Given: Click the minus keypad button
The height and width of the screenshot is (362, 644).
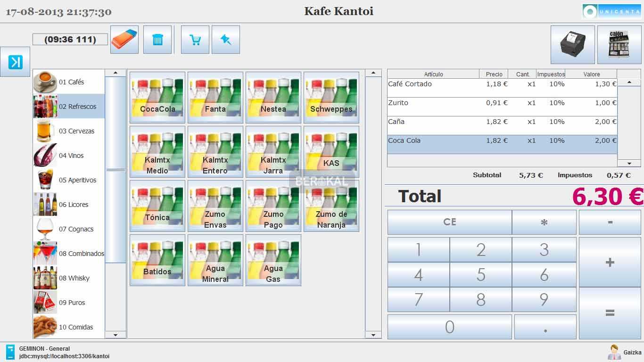Looking at the screenshot, I should pyautogui.click(x=610, y=222).
